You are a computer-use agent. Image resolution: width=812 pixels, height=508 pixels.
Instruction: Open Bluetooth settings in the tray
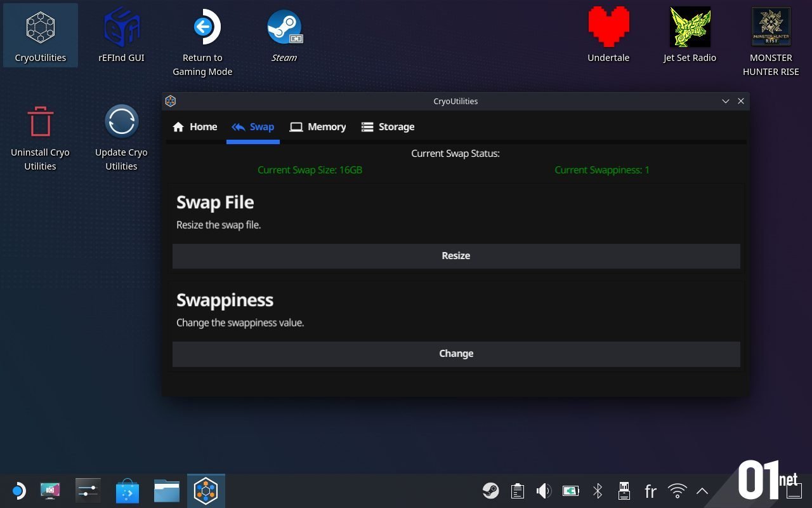coord(598,491)
